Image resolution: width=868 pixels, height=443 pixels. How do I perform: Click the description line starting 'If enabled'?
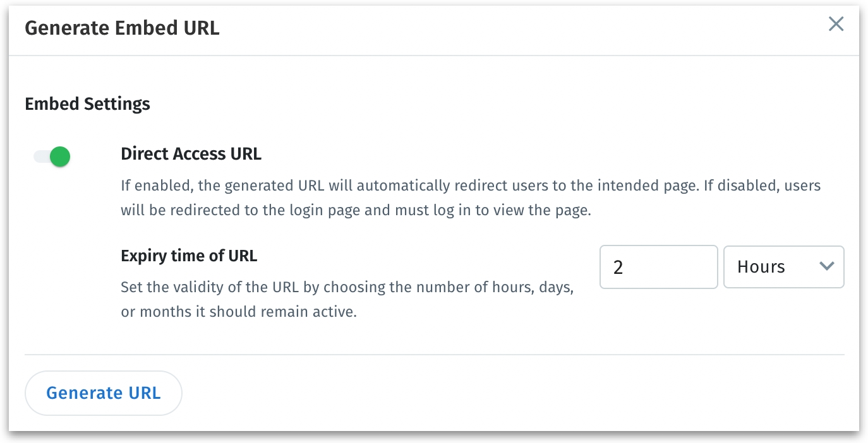[x=470, y=186]
